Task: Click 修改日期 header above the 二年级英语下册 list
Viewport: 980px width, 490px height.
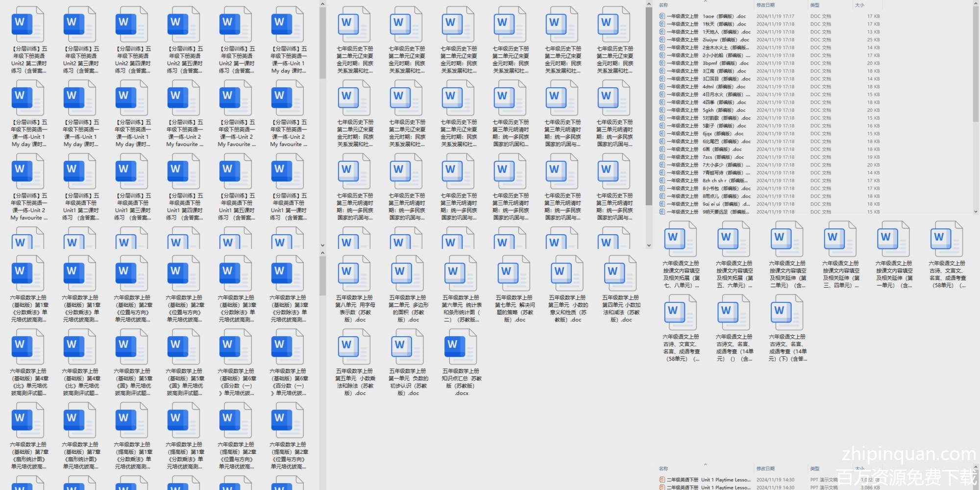Action: [x=765, y=469]
